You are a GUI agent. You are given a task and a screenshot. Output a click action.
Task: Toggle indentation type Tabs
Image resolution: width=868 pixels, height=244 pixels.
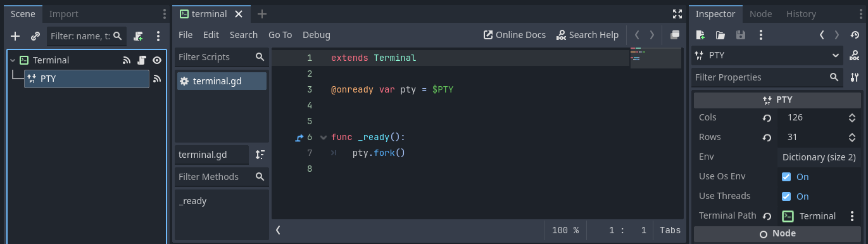pos(670,231)
